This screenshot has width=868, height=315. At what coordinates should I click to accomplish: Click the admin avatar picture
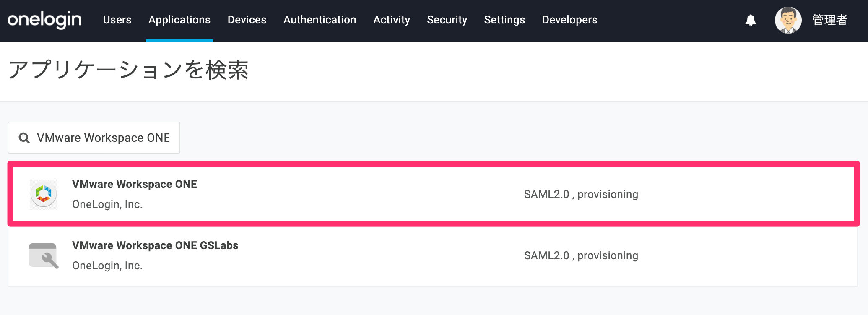tap(788, 20)
